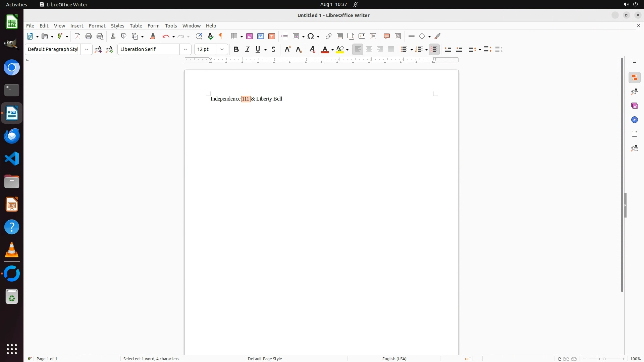Click the Clone Formatting paintbrush icon
The width and height of the screenshot is (644, 362).
coord(153,37)
